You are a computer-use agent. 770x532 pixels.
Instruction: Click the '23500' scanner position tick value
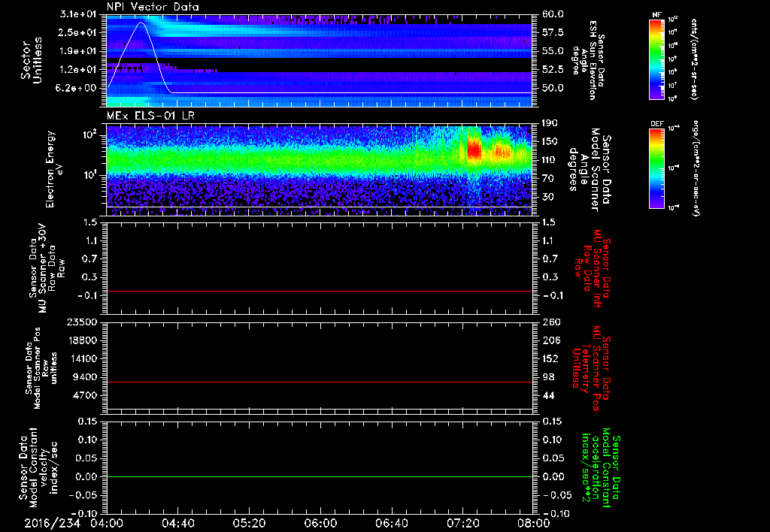[x=83, y=322]
